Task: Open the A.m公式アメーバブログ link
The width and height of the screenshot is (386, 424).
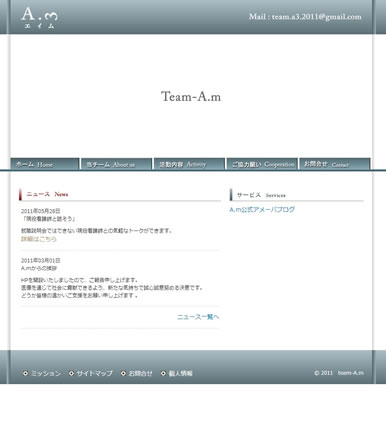Action: point(262,210)
